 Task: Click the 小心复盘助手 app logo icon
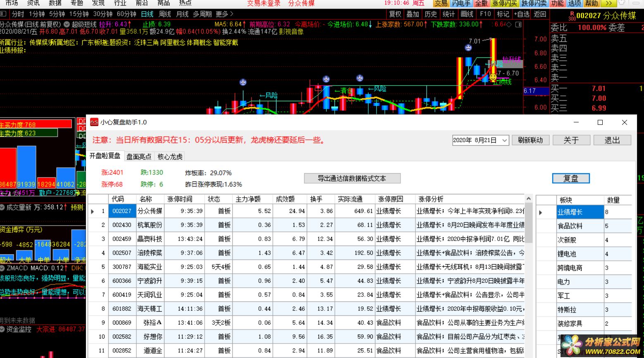tap(94, 122)
